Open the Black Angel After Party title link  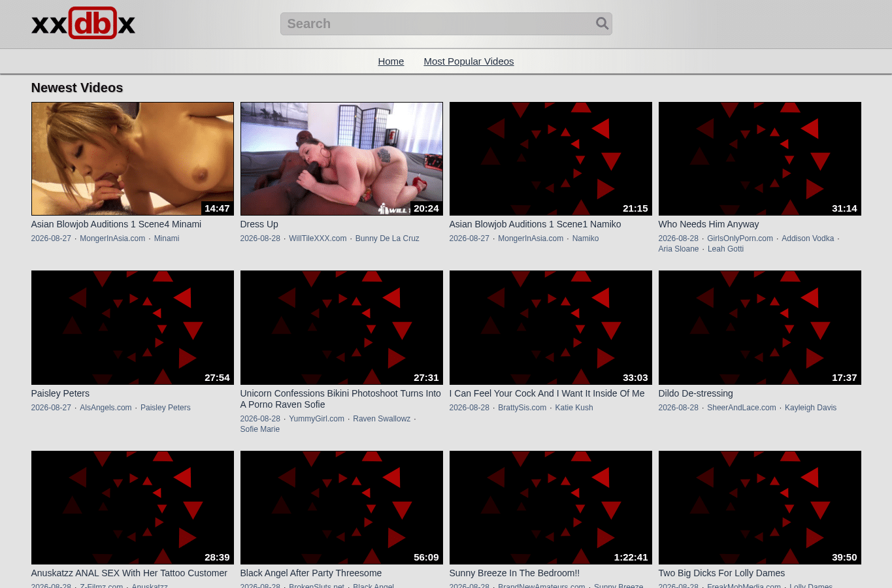click(x=311, y=573)
